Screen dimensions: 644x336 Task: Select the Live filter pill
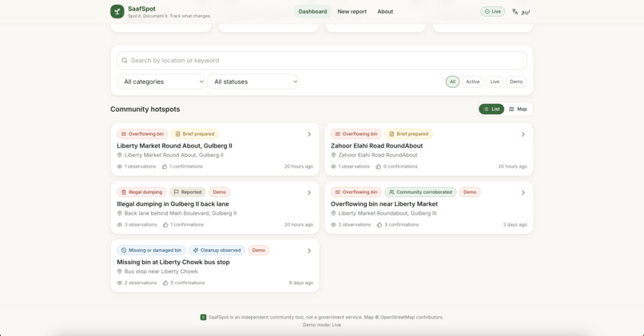[x=495, y=81]
